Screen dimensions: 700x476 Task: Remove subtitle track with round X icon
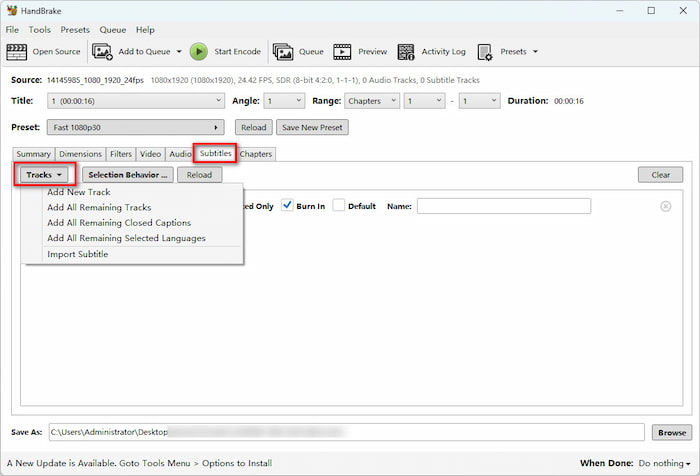[665, 206]
